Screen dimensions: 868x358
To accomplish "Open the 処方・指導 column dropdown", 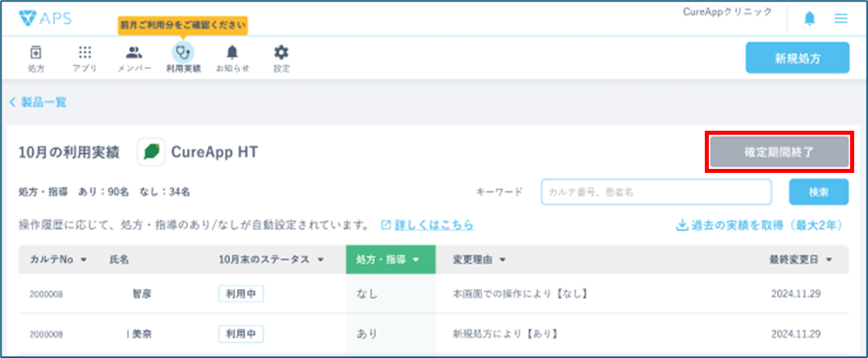I will pyautogui.click(x=391, y=260).
